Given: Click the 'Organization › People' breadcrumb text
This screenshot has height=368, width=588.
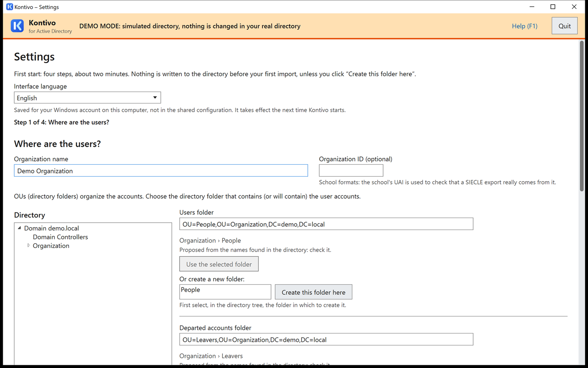Looking at the screenshot, I should (210, 241).
